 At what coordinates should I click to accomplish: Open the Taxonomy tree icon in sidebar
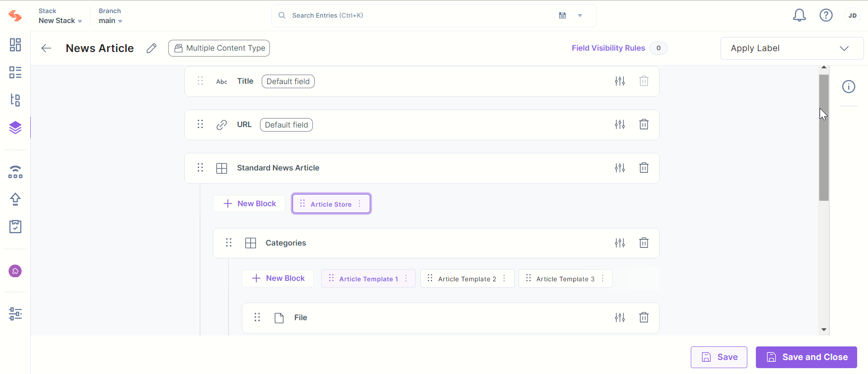click(x=15, y=100)
